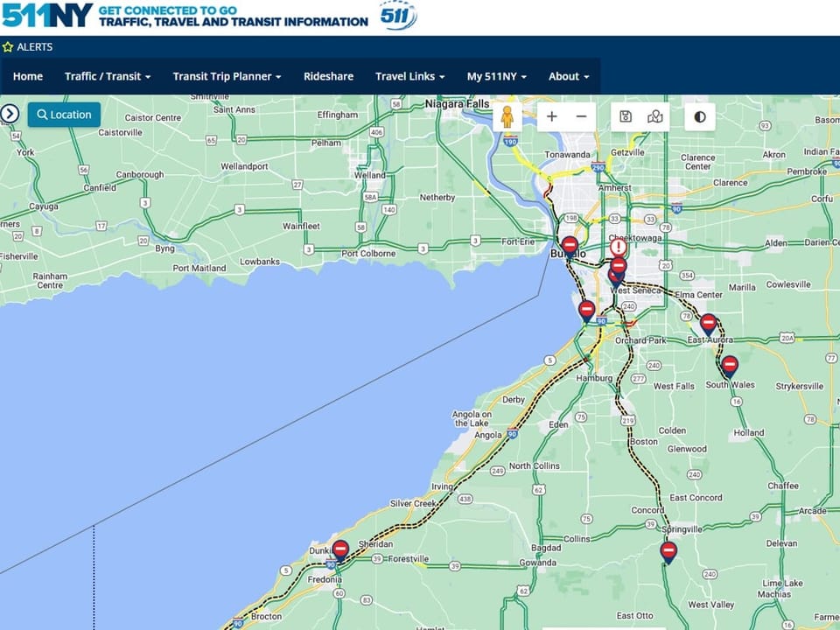
Task: Click the Wainfleet label on the map
Action: pyautogui.click(x=301, y=226)
